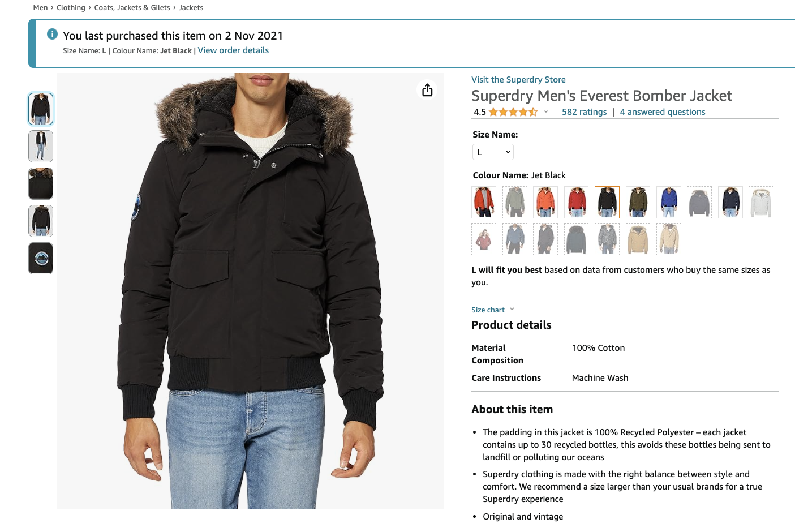This screenshot has height=532, width=795.
Task: Open the 582 ratings link
Action: point(584,112)
